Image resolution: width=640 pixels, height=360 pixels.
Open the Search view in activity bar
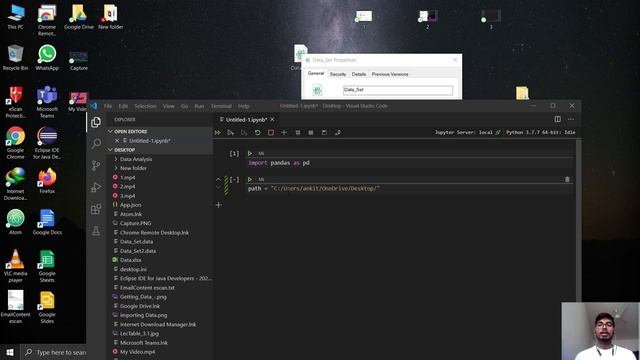coord(96,144)
